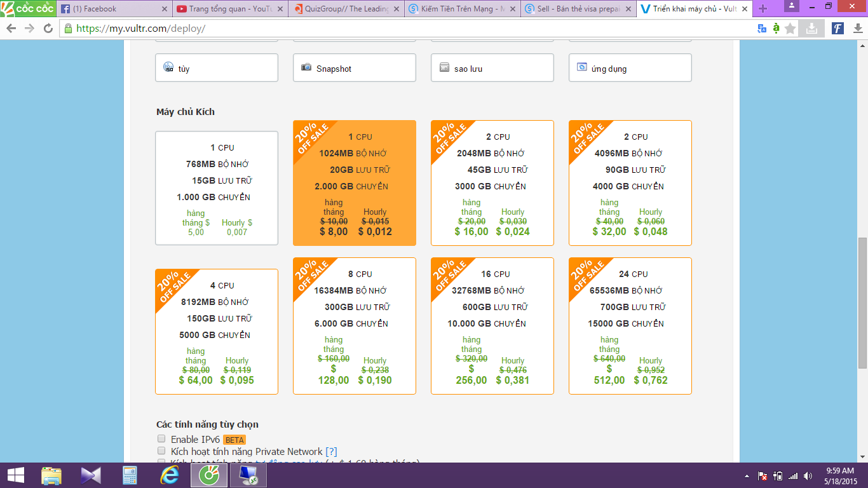The image size is (868, 488).
Task: Open the Cốc Cốc browser menu logo
Action: [x=27, y=9]
